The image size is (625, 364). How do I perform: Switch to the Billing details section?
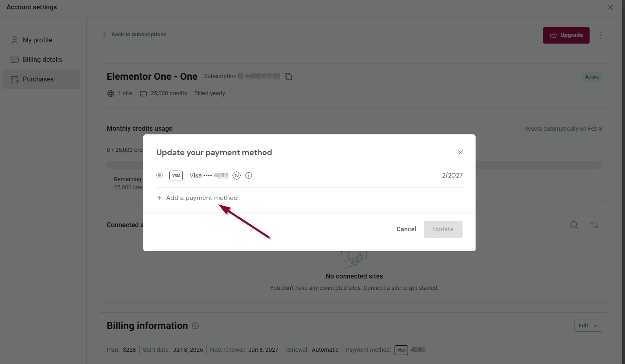tap(42, 59)
